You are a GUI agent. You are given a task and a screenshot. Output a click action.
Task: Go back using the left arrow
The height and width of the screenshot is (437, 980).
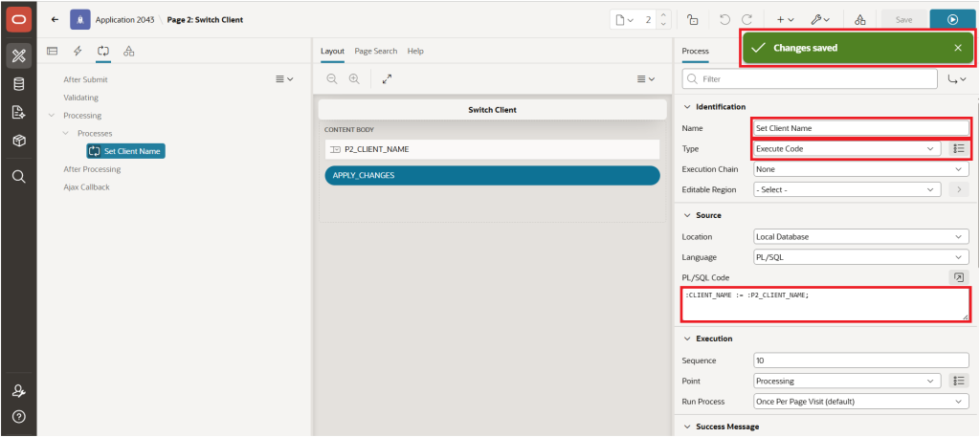(x=55, y=19)
